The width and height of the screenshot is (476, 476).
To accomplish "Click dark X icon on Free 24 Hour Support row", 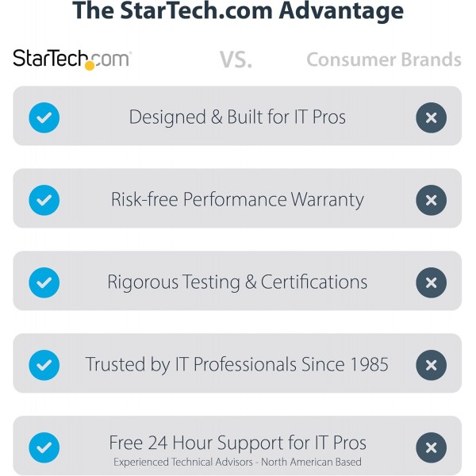I will click(x=431, y=447).
